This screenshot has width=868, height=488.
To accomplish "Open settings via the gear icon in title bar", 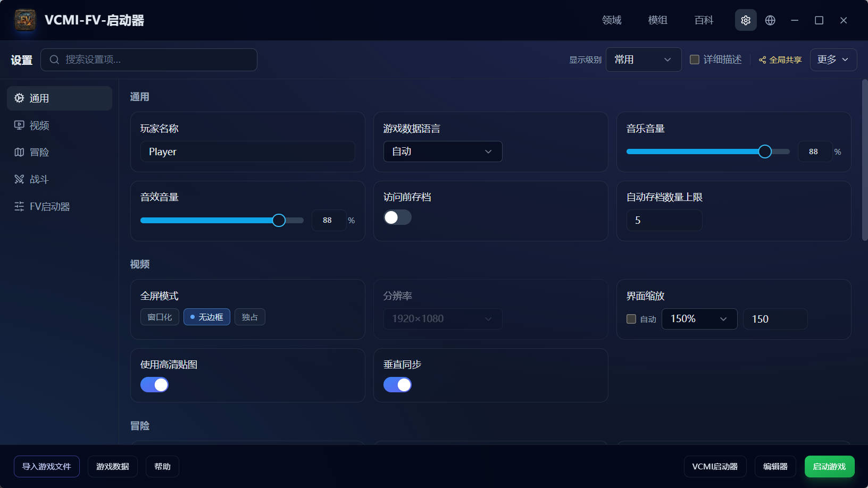I will 746,20.
